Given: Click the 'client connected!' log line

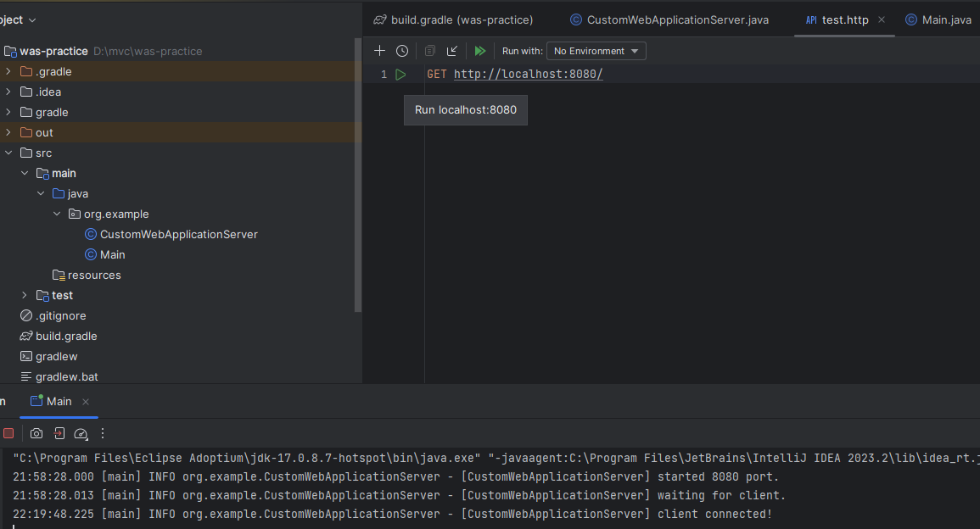Looking at the screenshot, I should click(393, 514).
